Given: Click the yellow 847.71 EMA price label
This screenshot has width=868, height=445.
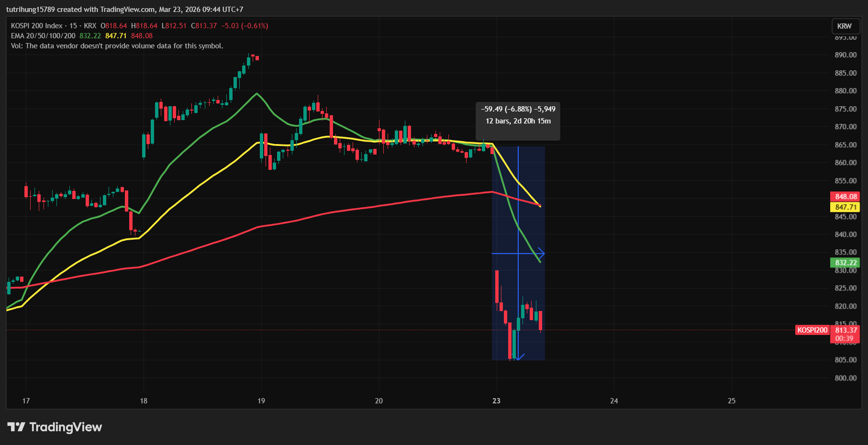Looking at the screenshot, I should click(x=845, y=207).
